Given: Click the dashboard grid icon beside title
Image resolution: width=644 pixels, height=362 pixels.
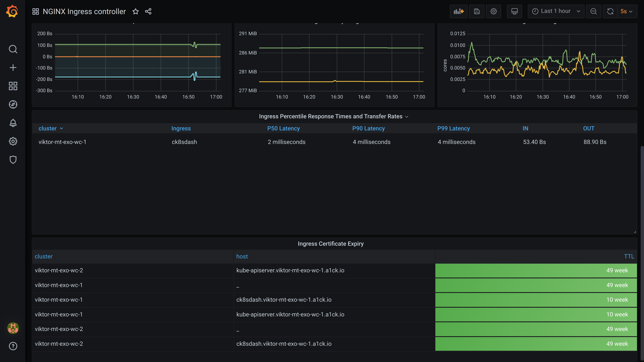Looking at the screenshot, I should 36,12.
